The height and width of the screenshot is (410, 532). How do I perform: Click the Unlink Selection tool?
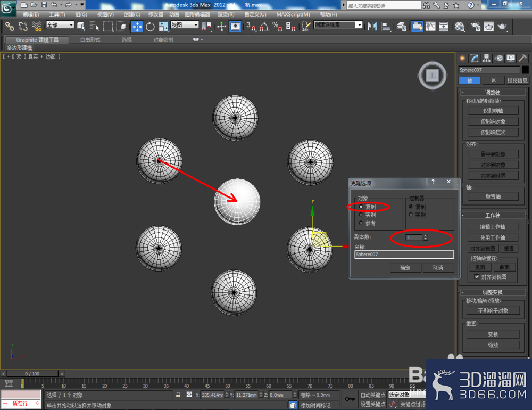click(23, 27)
